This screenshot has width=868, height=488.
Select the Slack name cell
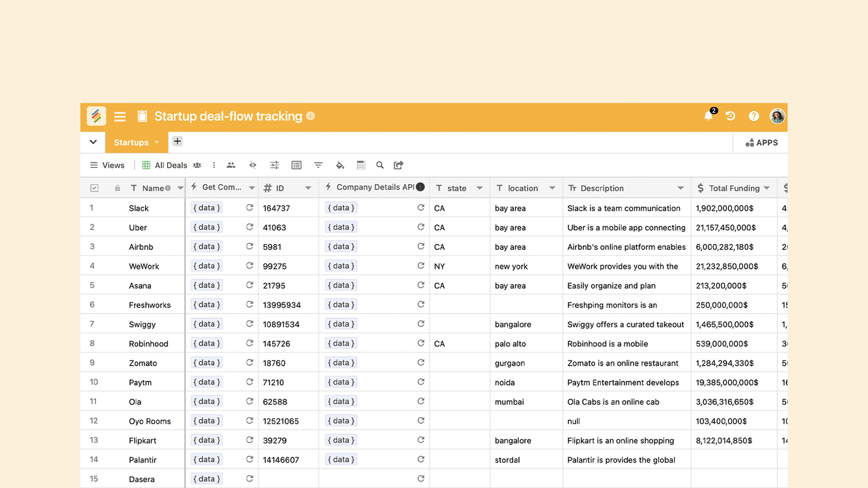point(139,208)
